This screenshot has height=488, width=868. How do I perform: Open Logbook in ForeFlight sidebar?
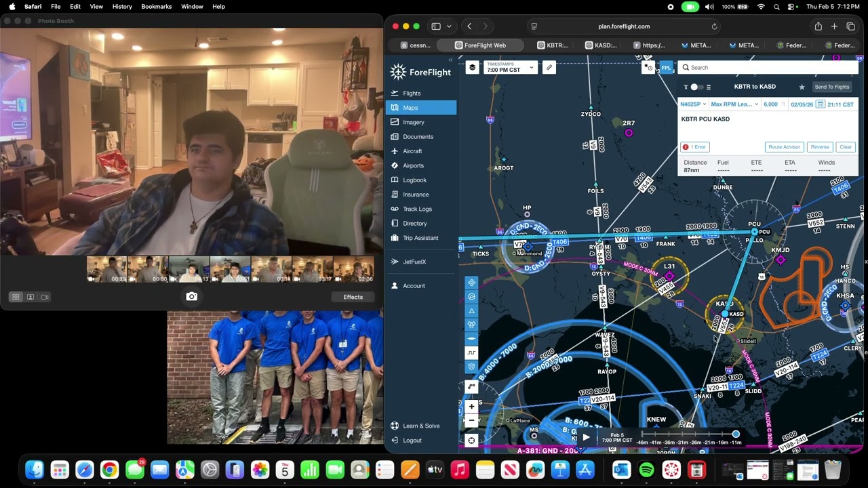pos(421,180)
